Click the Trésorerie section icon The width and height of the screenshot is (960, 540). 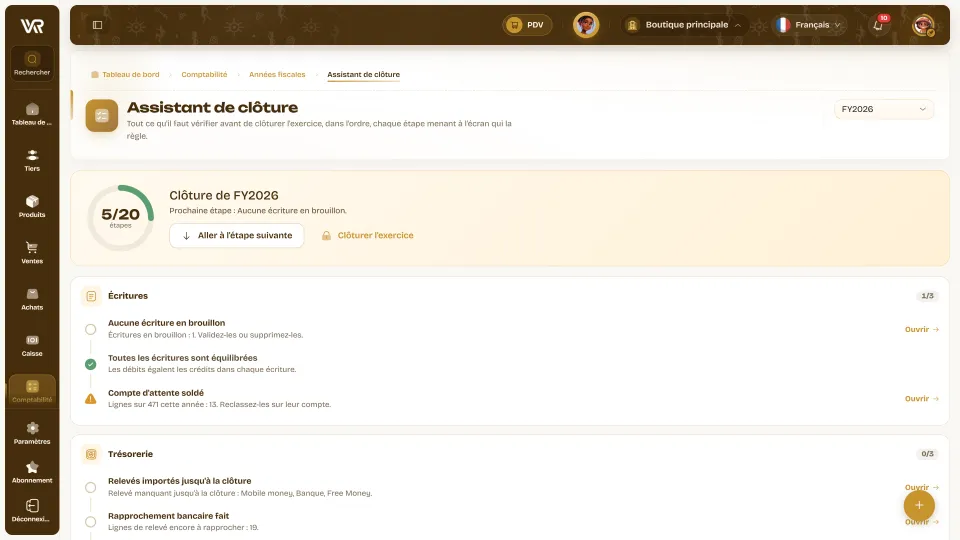(x=91, y=454)
